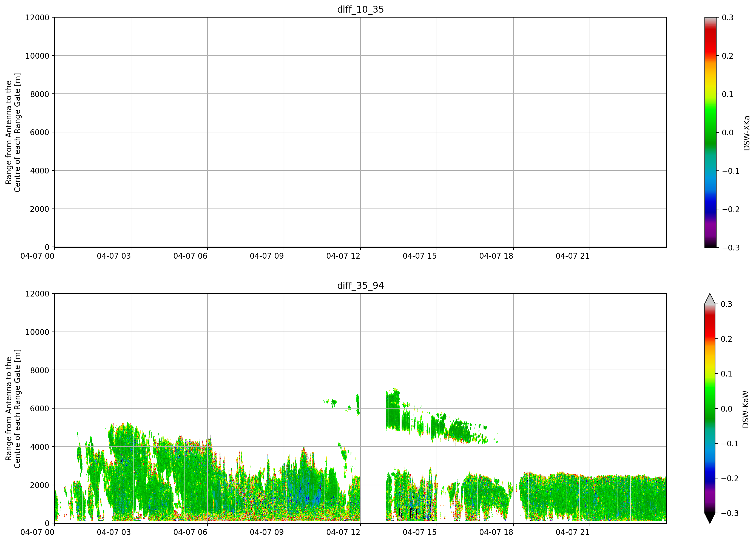The image size is (756, 542).
Task: Click the 04-07 18 x-tick under diff_35_94
Action: pos(496,532)
